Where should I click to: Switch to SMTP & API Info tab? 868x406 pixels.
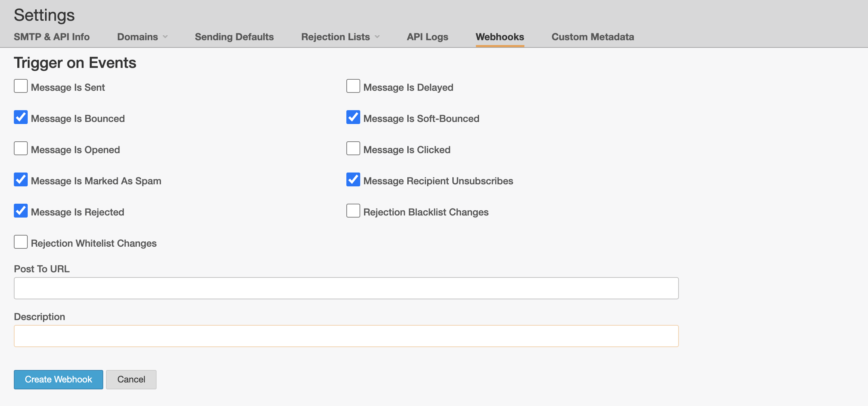pyautogui.click(x=52, y=37)
